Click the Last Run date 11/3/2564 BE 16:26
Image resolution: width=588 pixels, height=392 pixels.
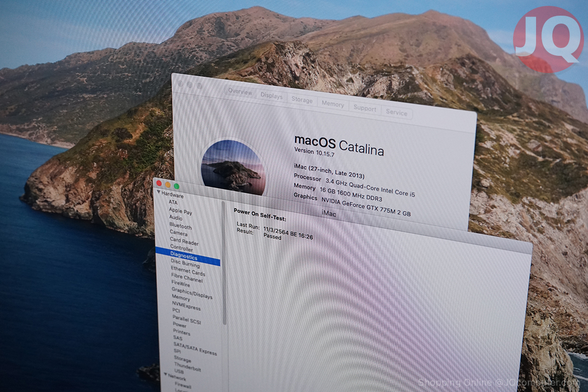288,232
